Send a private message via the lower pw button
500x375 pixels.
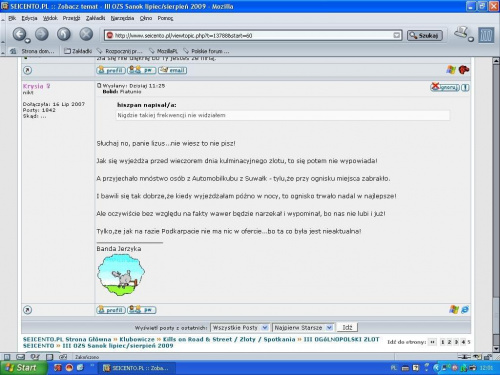point(142,310)
